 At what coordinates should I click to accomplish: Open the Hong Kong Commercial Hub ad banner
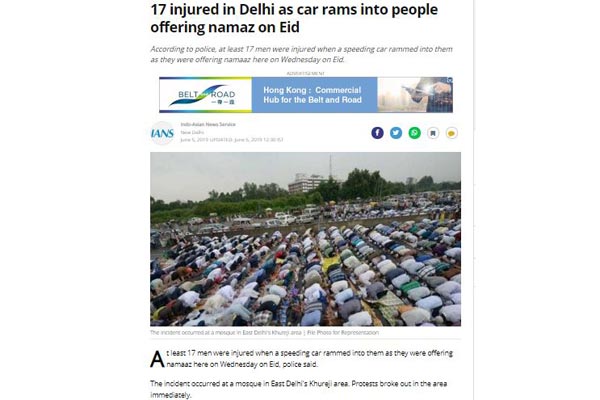(306, 95)
